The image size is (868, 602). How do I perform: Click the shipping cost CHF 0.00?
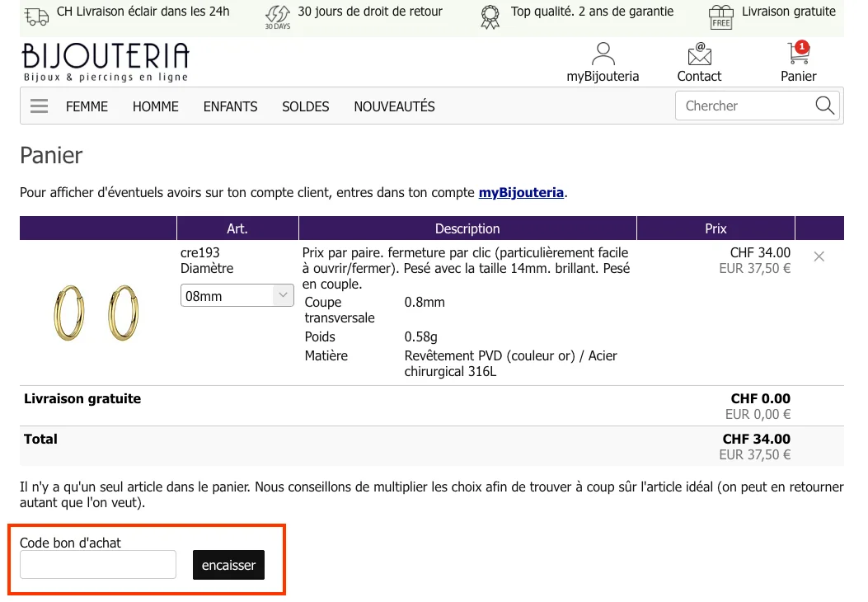pos(761,399)
